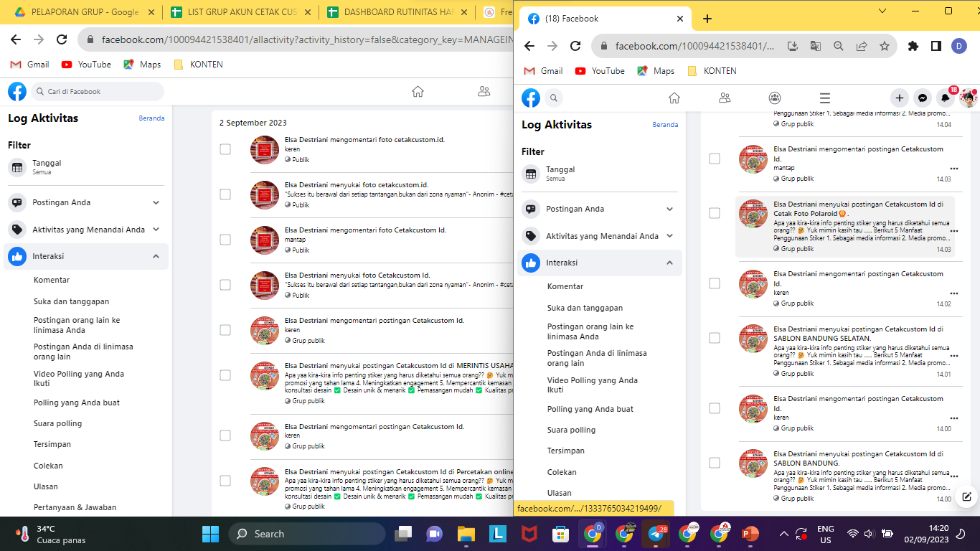Viewport: 980px width, 551px height.
Task: Open the search icon in right Facebook window
Action: point(554,98)
